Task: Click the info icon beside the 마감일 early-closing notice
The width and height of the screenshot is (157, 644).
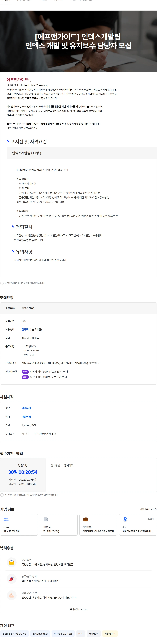Action: [x=2, y=495]
